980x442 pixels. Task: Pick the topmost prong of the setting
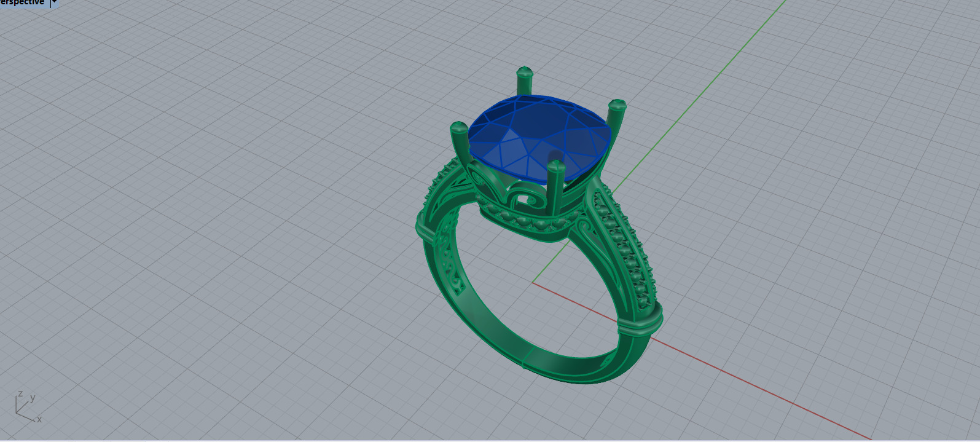pyautogui.click(x=524, y=81)
